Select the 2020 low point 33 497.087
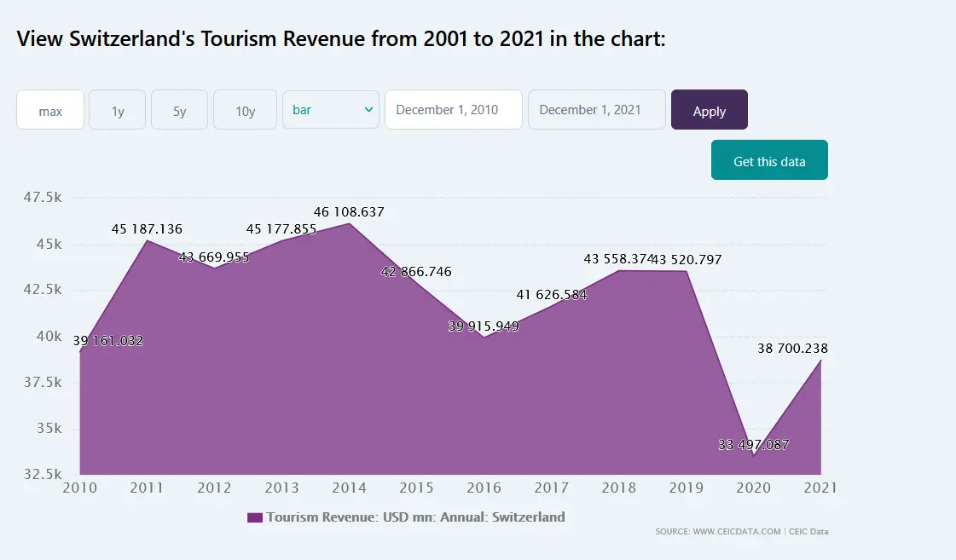This screenshot has width=956, height=560. point(753,445)
